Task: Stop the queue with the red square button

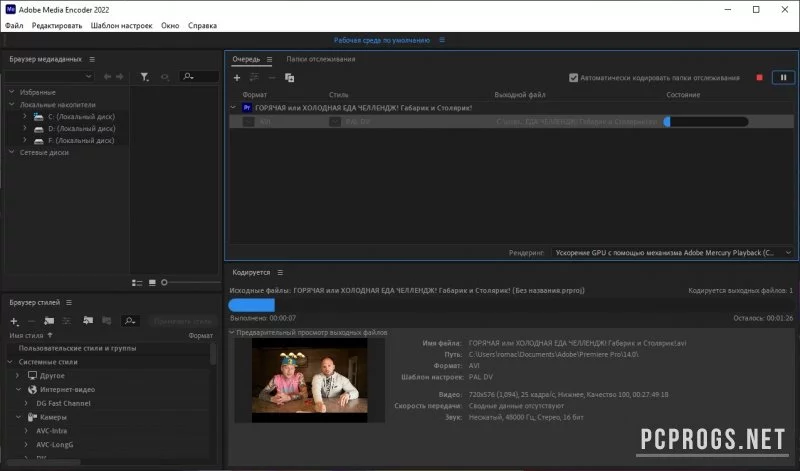Action: [x=759, y=78]
